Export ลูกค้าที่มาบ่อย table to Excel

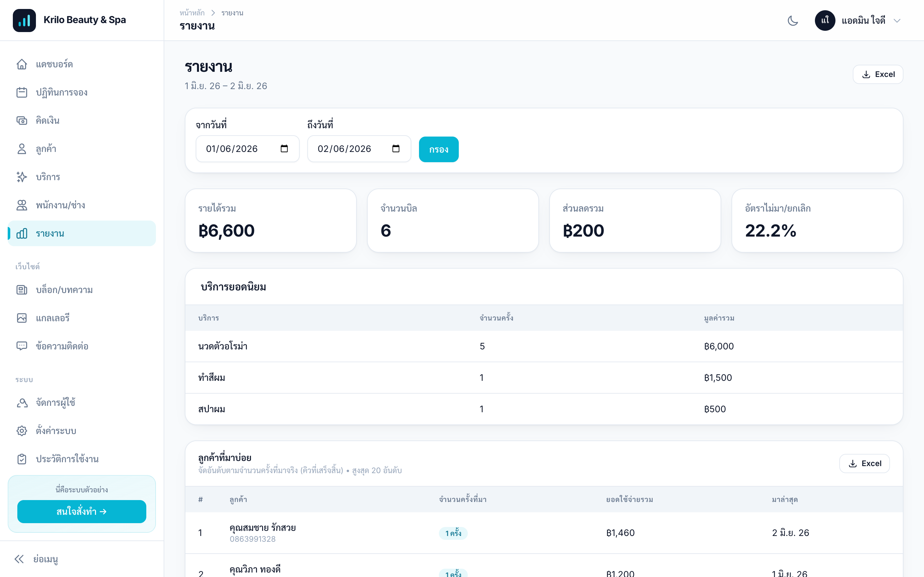point(864,463)
